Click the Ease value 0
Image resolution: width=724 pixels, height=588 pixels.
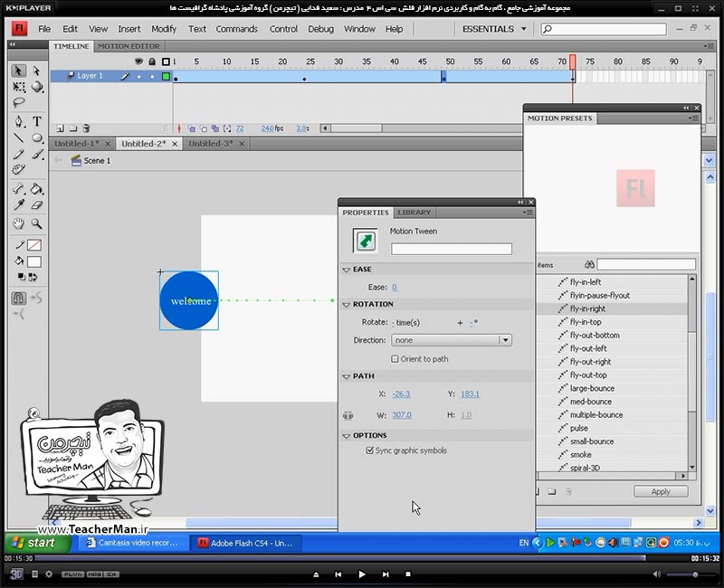coord(395,287)
